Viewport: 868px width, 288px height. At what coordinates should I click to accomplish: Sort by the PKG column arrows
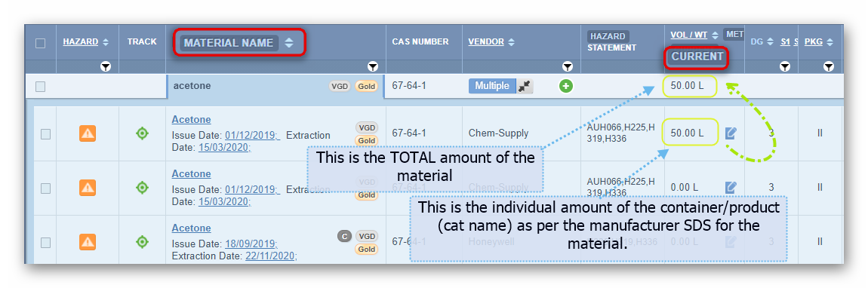pos(830,42)
